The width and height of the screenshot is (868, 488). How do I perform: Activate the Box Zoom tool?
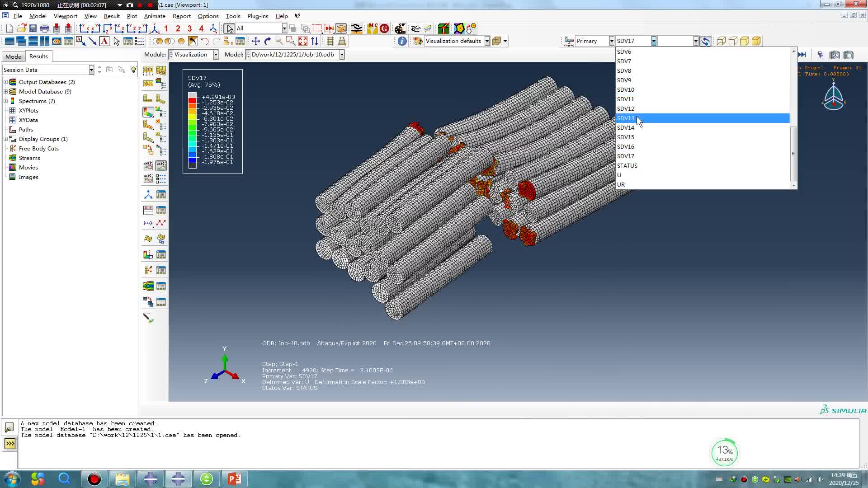click(291, 41)
